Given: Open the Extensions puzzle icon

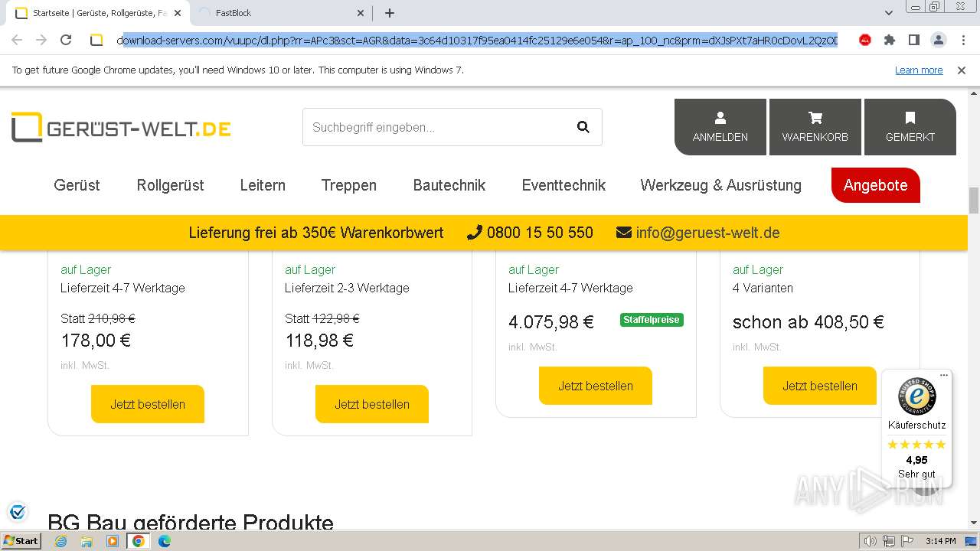Looking at the screenshot, I should pos(889,40).
